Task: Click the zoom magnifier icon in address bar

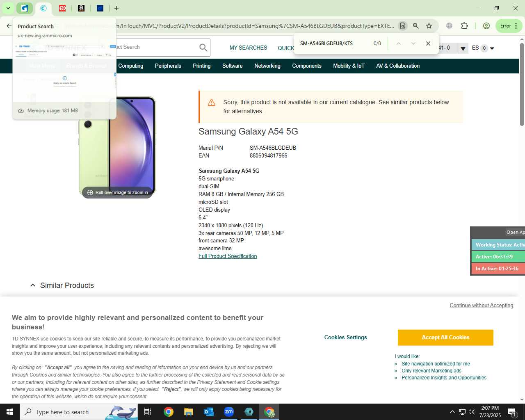Action: pyautogui.click(x=416, y=26)
